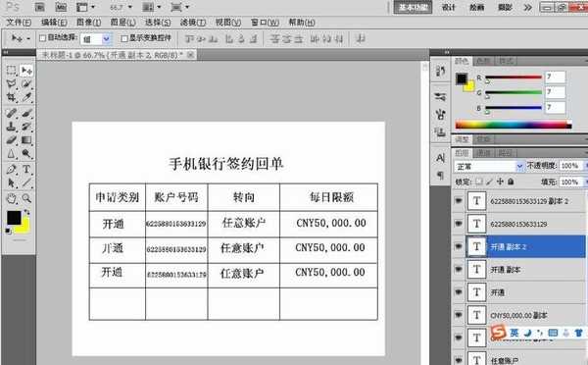
Task: Open the Sogou soft keyboard button
Action: pos(553,333)
